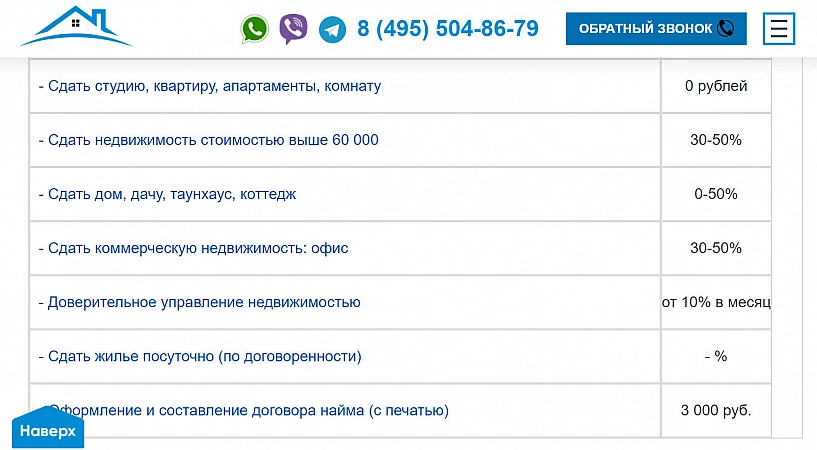This screenshot has width=817, height=450.
Task: Click row Сдать коммерческую недвижимость: офис
Action: click(194, 248)
